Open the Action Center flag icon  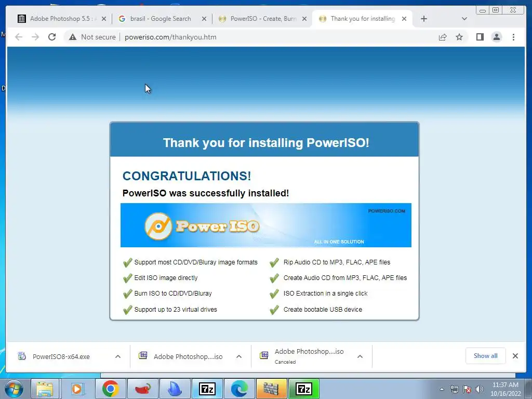(x=467, y=389)
